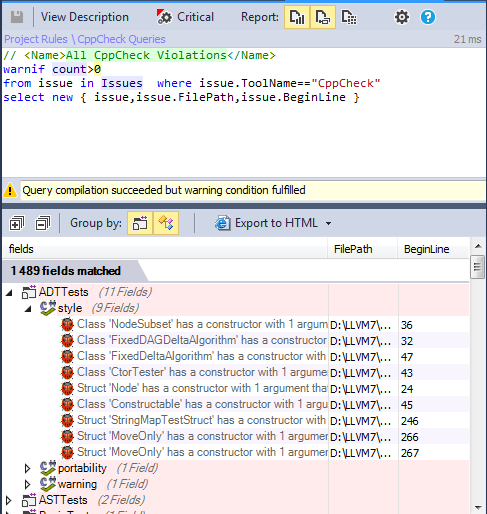The height and width of the screenshot is (514, 487).
Task: Open Project Rules breadcrumb link
Action: coord(36,39)
